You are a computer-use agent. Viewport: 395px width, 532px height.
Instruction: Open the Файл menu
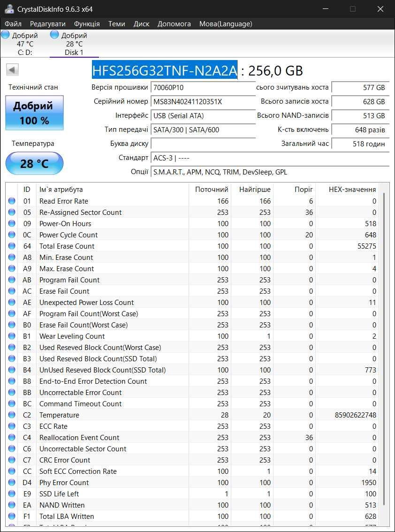tap(13, 24)
